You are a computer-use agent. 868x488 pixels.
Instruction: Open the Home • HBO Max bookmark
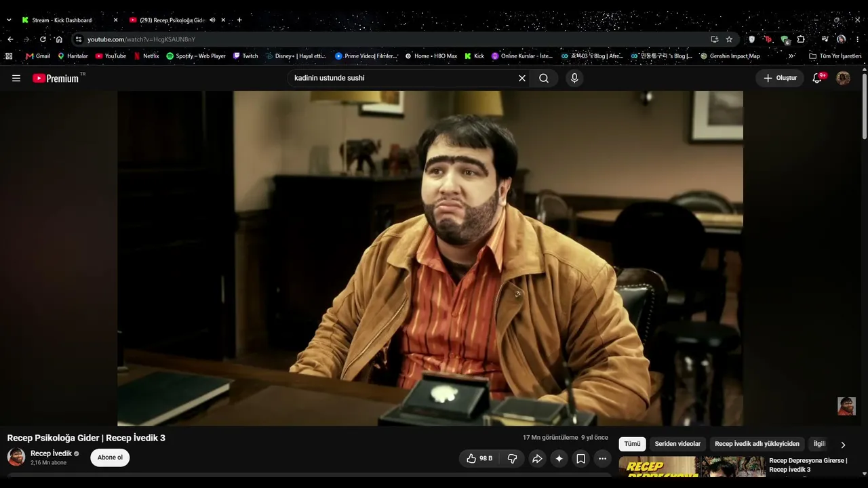pos(431,56)
